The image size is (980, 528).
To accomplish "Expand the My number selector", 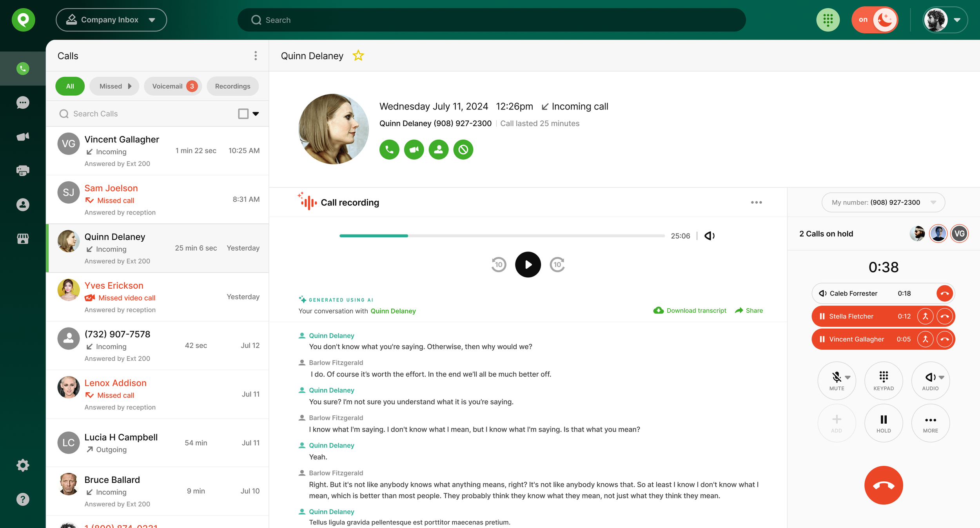I will click(x=934, y=202).
